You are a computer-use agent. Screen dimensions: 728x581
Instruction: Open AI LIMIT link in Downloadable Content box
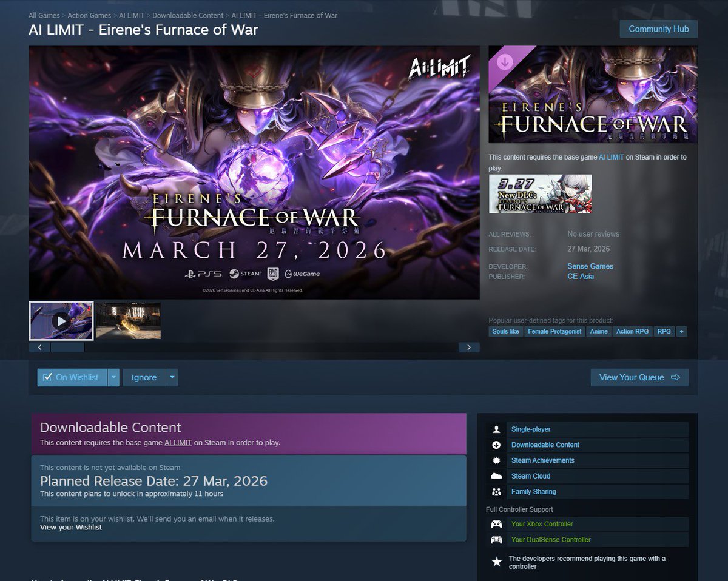click(178, 442)
